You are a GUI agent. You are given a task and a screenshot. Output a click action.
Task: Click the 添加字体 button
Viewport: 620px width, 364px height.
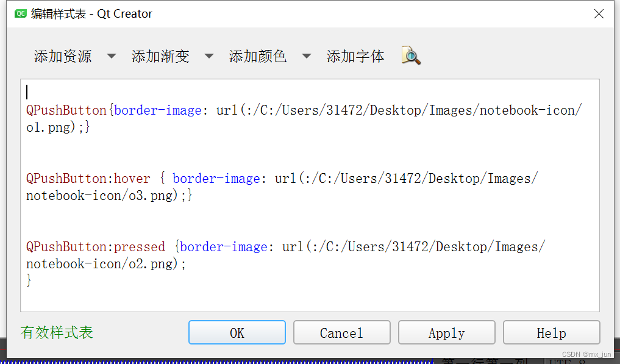click(355, 56)
